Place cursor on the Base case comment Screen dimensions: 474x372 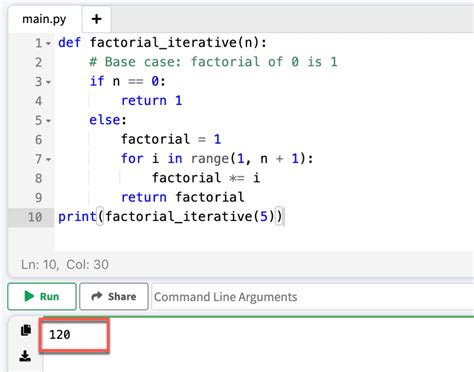point(213,62)
